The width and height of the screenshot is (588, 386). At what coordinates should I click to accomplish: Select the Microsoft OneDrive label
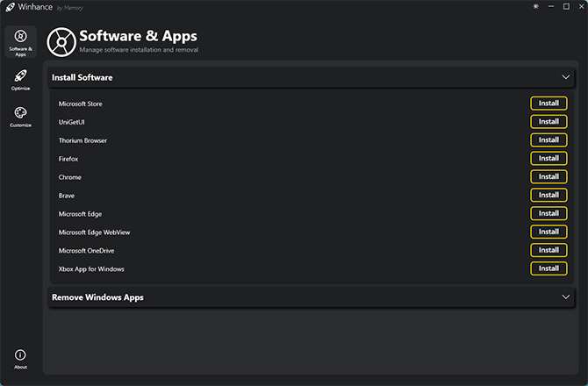pos(86,251)
